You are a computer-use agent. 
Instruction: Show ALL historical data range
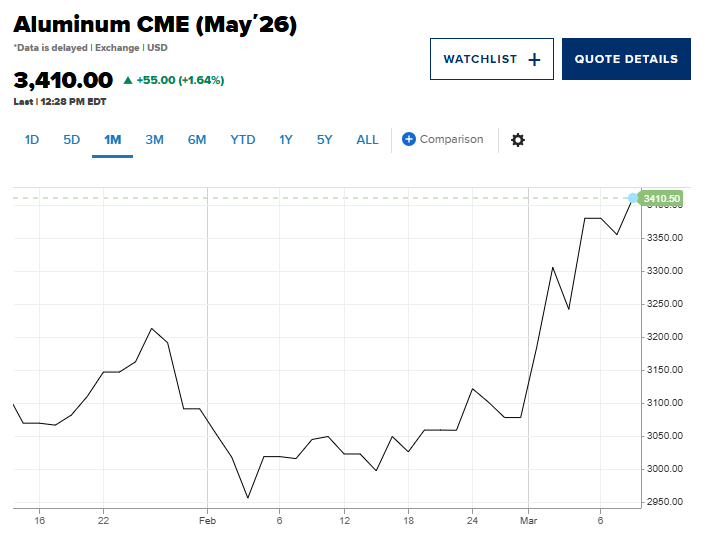coord(367,140)
